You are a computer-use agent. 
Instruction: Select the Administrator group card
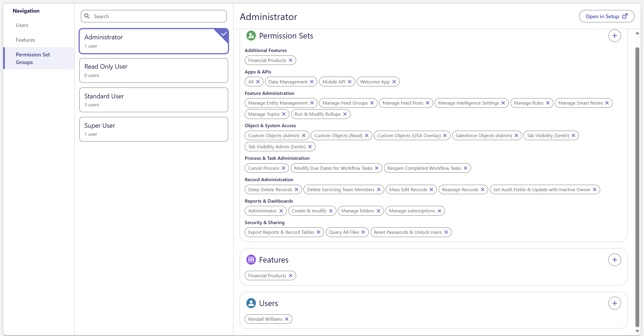coord(154,41)
